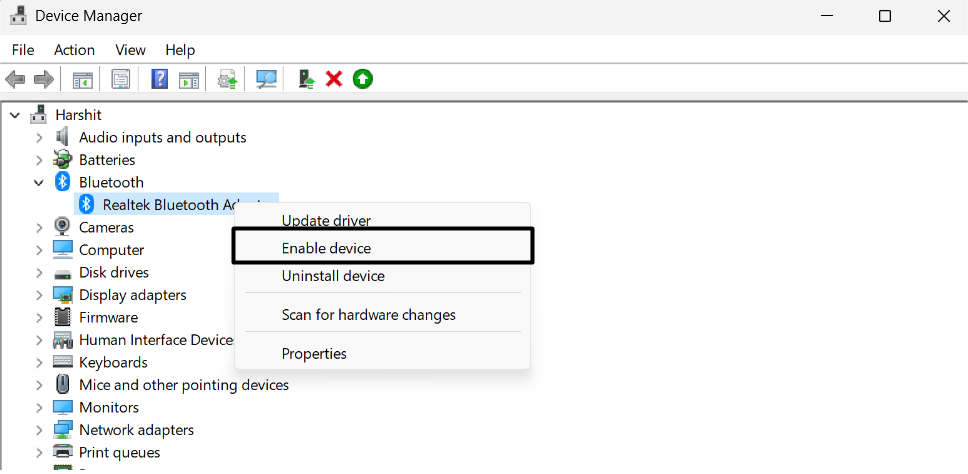Click the Add driver toolbar icon

point(306,79)
